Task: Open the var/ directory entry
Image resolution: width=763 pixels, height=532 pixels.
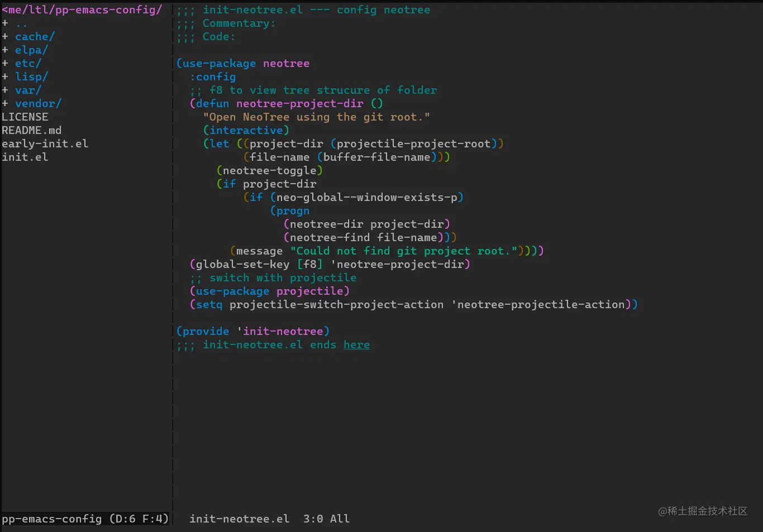Action: pyautogui.click(x=28, y=90)
